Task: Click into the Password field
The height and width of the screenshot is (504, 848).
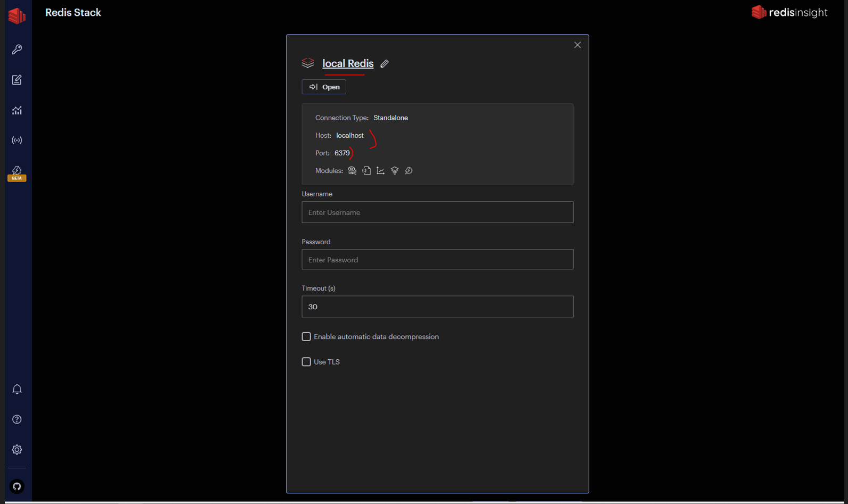Action: [x=437, y=260]
